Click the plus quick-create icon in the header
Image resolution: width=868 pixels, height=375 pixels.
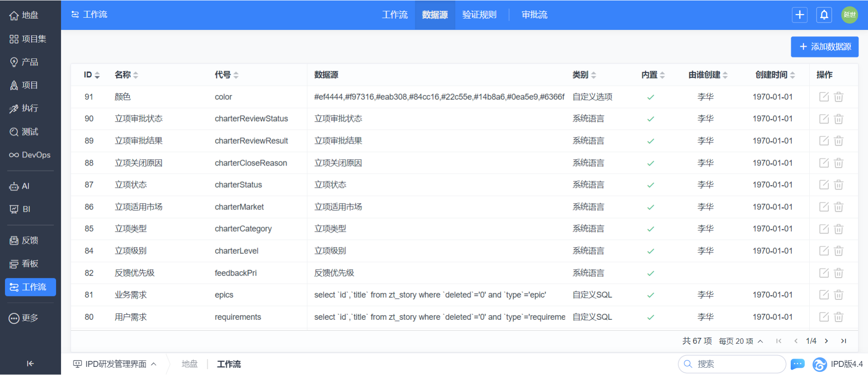tap(799, 15)
